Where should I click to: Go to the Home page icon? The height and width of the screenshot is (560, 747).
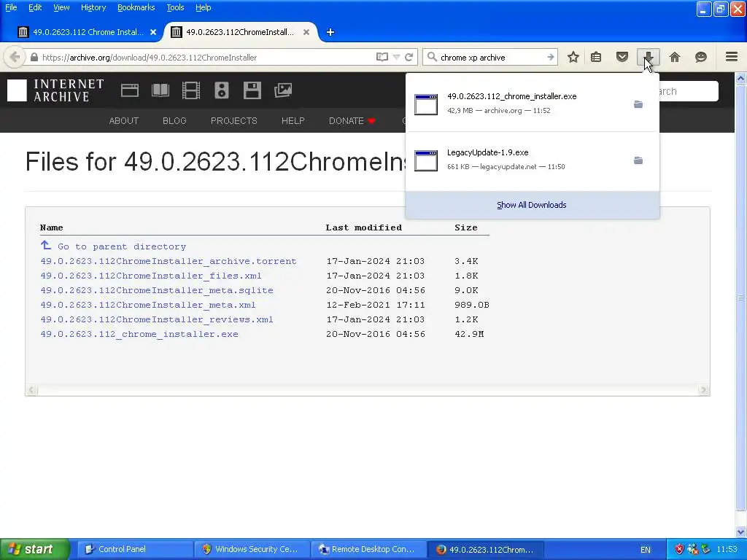point(675,57)
